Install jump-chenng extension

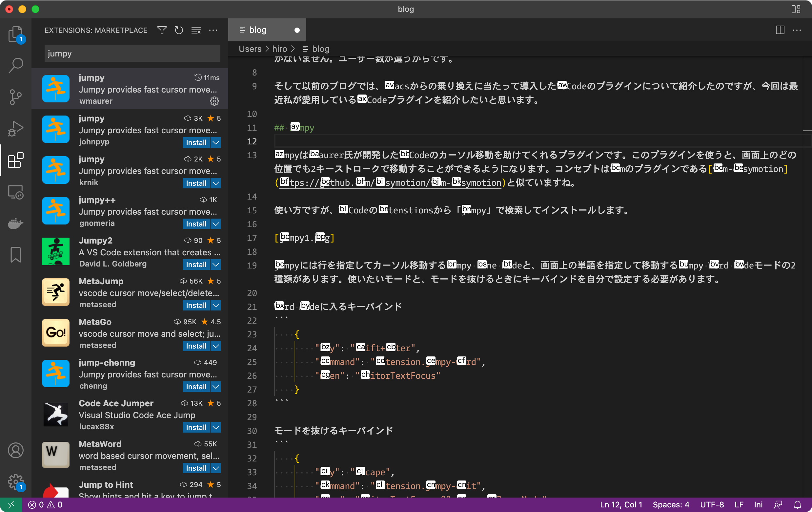(x=196, y=387)
